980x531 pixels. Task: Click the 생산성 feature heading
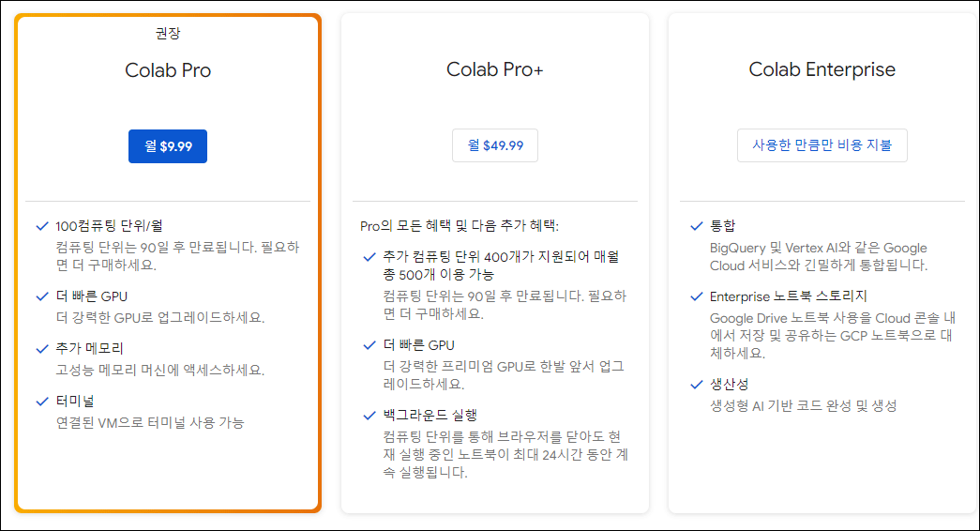click(x=730, y=384)
